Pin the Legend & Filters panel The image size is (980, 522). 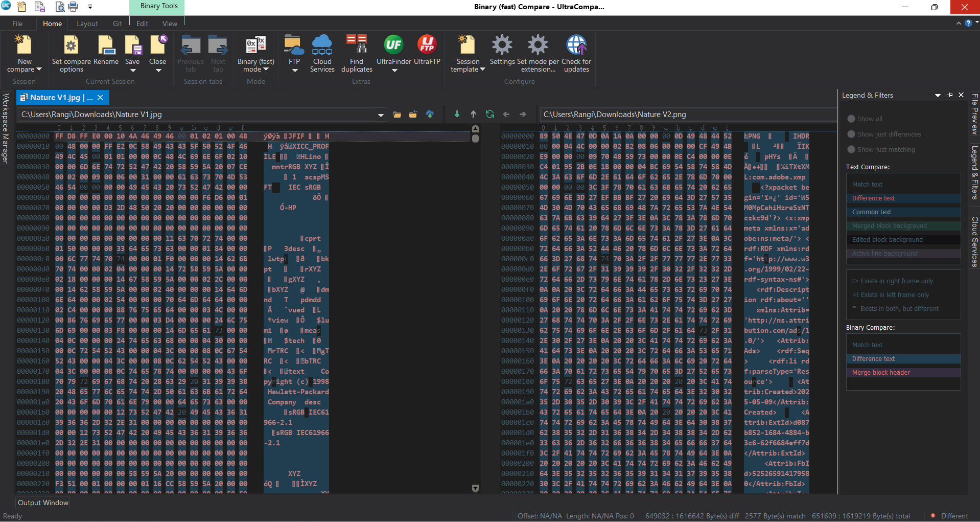pyautogui.click(x=950, y=95)
